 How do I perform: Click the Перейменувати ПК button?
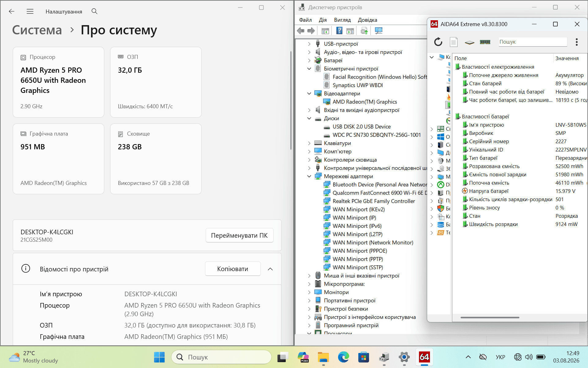click(x=239, y=236)
